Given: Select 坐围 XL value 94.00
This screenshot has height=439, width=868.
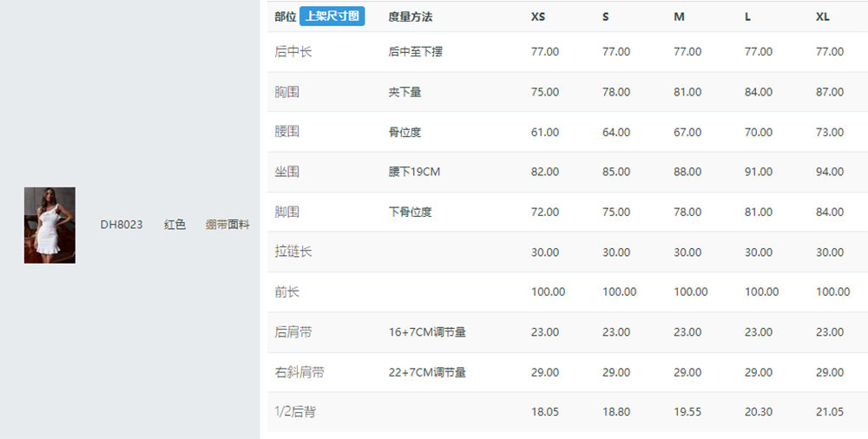Looking at the screenshot, I should click(830, 172).
